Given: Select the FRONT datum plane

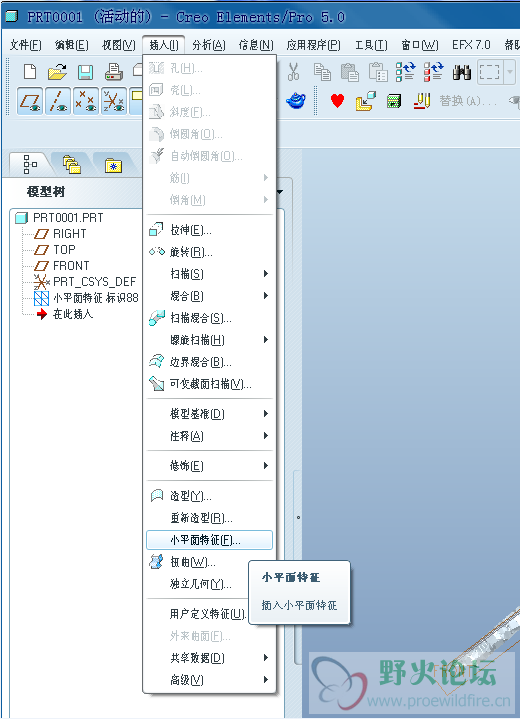Looking at the screenshot, I should 71,265.
